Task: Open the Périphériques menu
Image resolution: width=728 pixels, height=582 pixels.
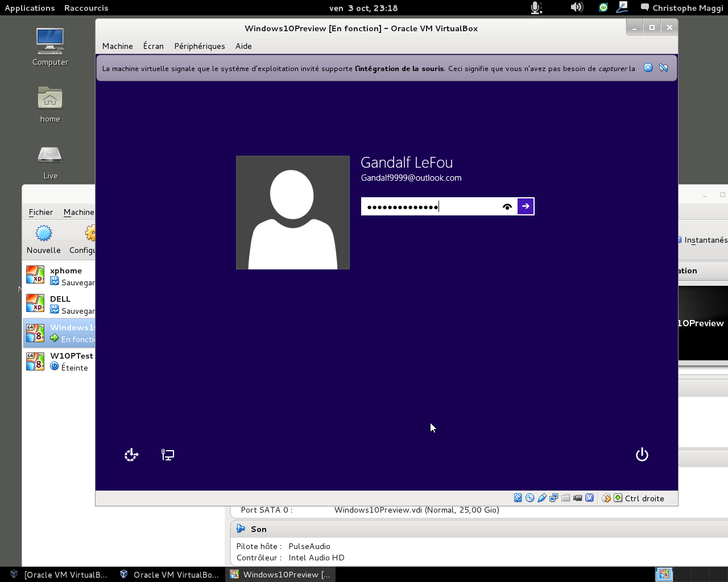Action: click(x=200, y=46)
